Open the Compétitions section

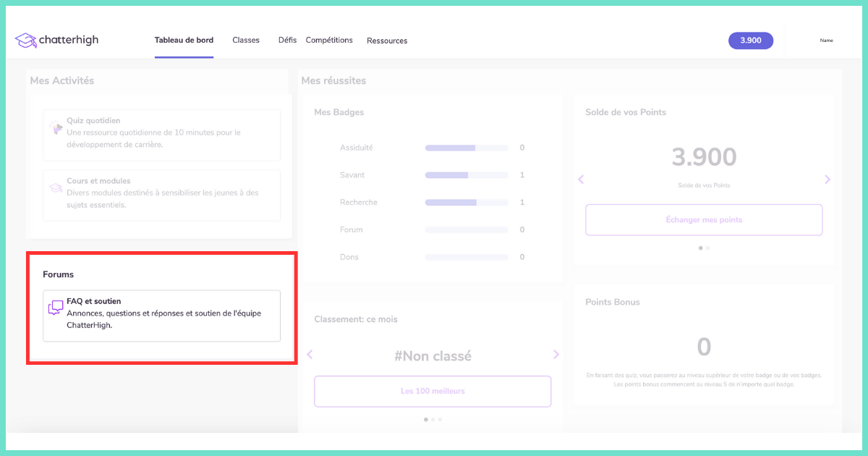coord(329,40)
